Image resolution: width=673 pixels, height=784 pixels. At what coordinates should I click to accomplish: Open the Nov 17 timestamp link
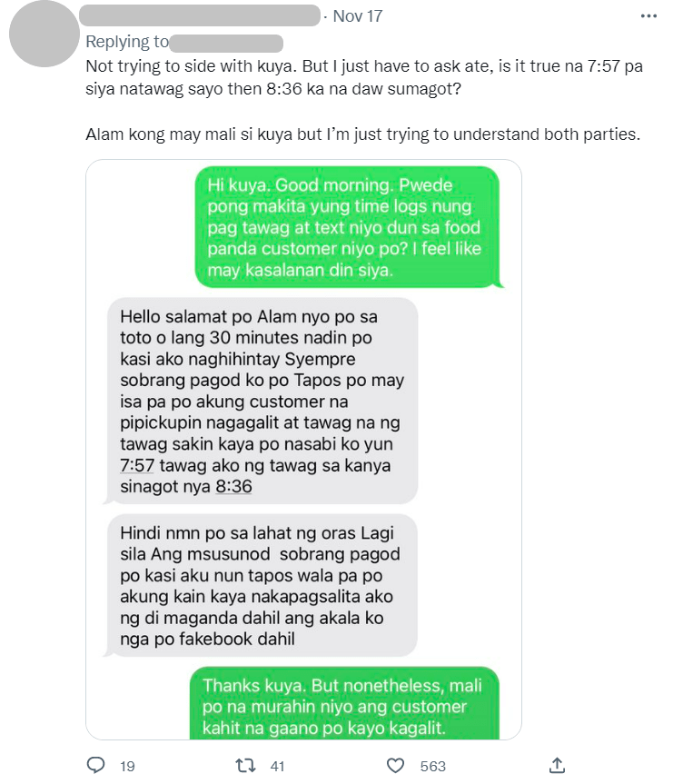point(358,16)
